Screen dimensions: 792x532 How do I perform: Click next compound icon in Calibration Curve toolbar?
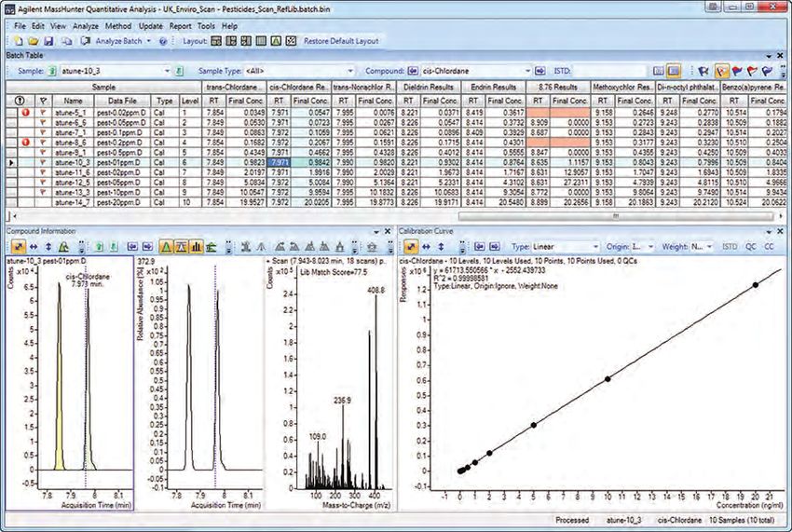(x=495, y=247)
